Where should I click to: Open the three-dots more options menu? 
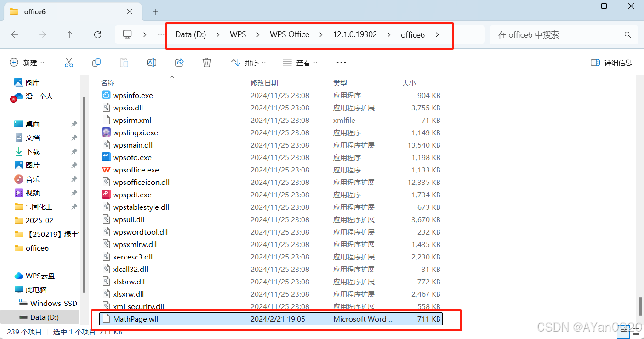click(x=341, y=63)
